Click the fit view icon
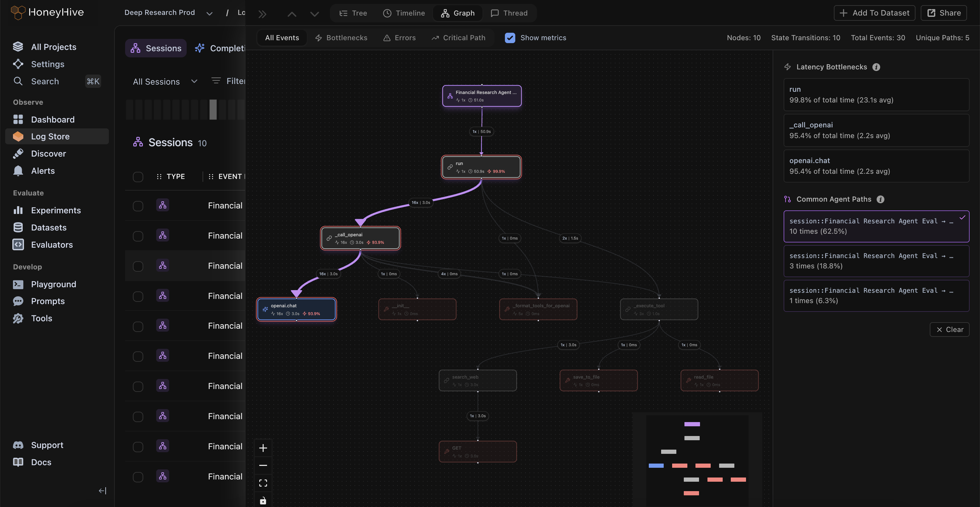The width and height of the screenshot is (980, 507). click(x=263, y=483)
